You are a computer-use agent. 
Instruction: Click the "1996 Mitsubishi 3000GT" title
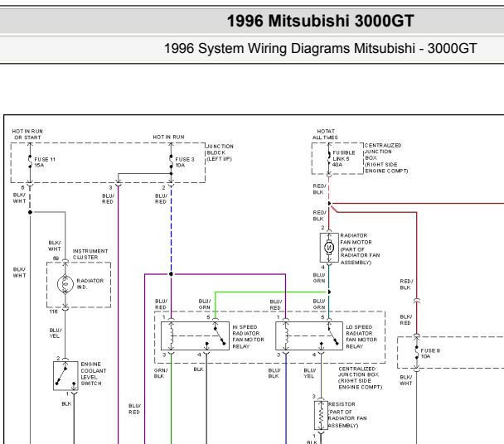tap(320, 22)
